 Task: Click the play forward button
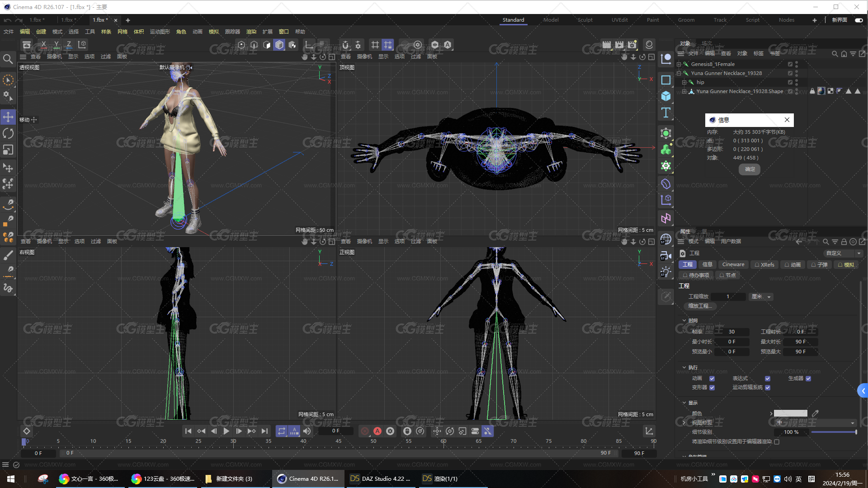click(x=226, y=431)
